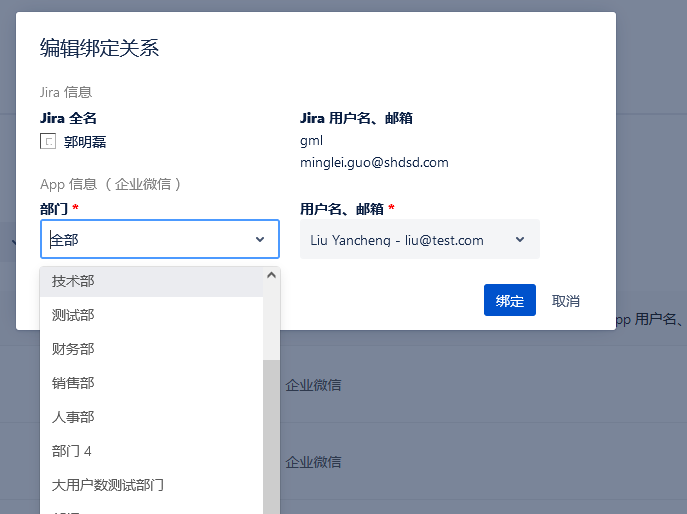Choose 技术部 from the department list
The width and height of the screenshot is (687, 514).
[x=73, y=281]
